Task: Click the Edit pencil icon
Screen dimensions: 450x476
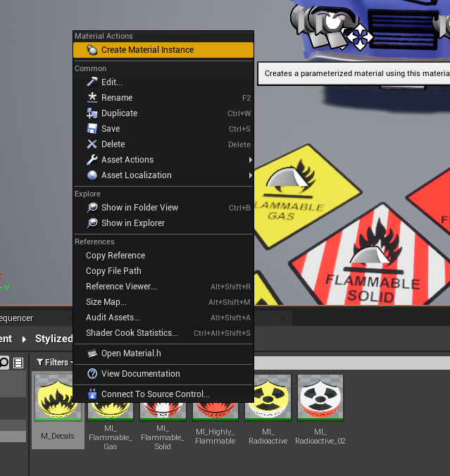Action: coord(92,82)
